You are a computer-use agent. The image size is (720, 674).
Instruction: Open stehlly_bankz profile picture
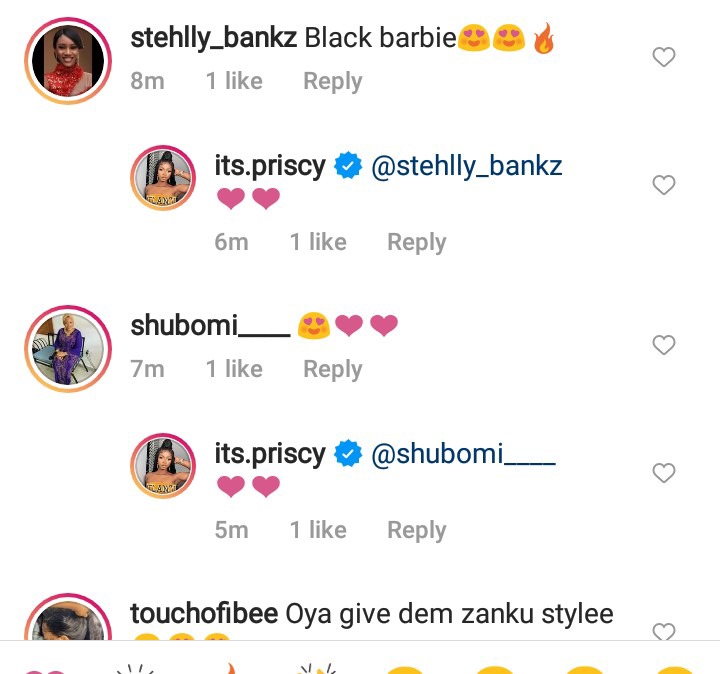[x=68, y=61]
